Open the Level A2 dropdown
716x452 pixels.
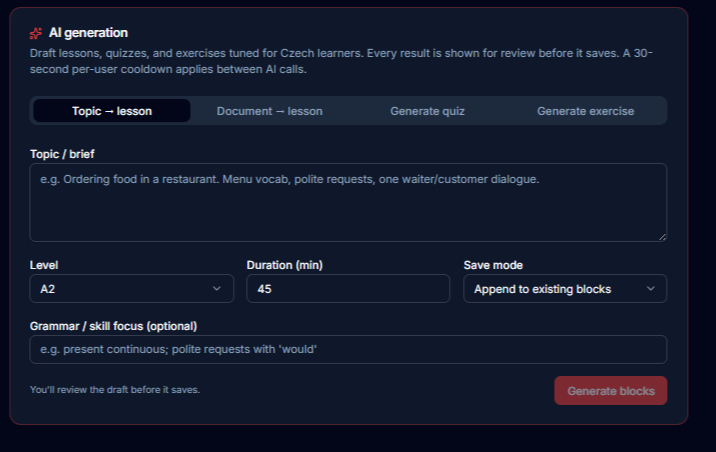132,289
